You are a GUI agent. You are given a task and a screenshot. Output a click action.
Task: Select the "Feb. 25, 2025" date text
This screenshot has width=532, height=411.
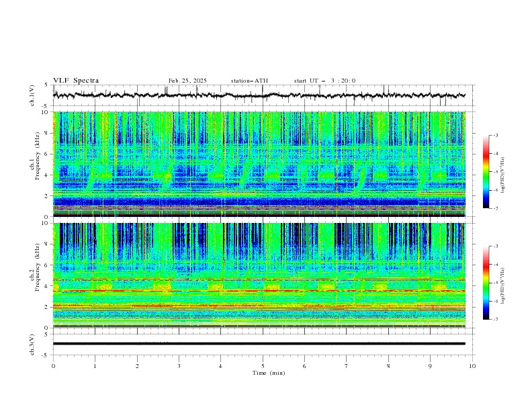pyautogui.click(x=187, y=81)
